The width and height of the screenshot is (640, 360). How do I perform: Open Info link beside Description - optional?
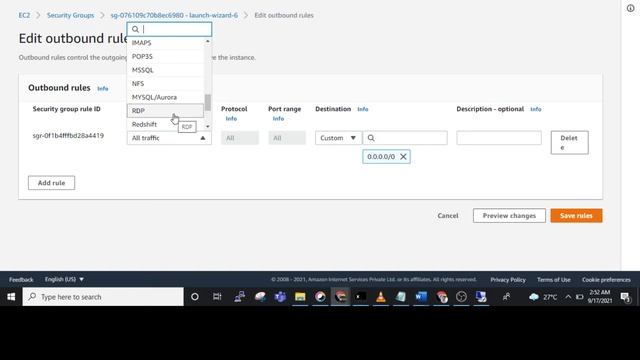pyautogui.click(x=536, y=109)
